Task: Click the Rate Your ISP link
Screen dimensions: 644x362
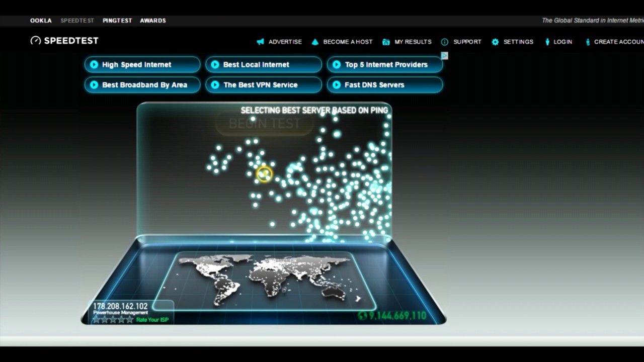Action: (x=152, y=320)
